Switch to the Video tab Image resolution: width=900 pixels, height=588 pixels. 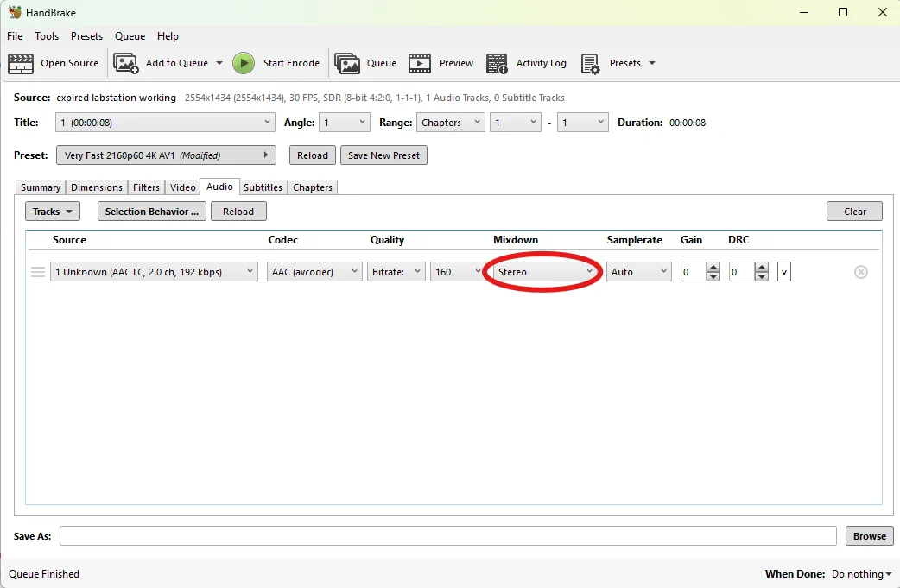(182, 187)
